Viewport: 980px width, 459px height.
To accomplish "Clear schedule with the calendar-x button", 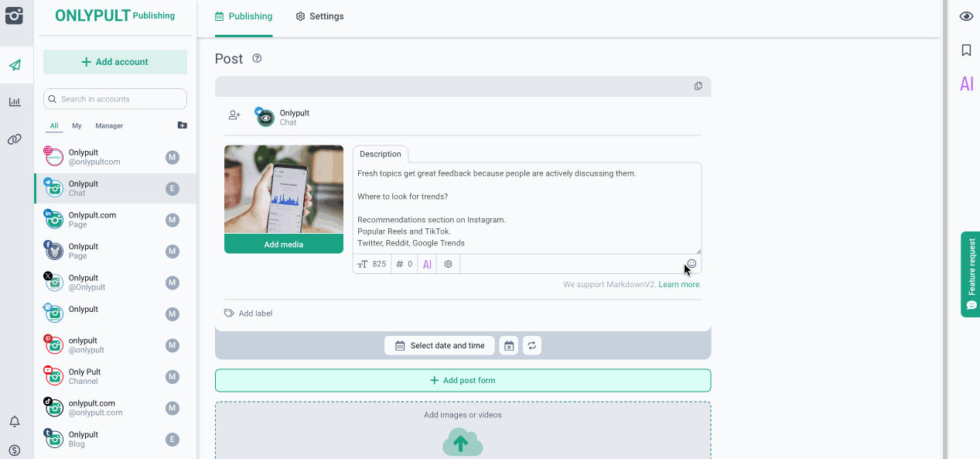I will 508,346.
